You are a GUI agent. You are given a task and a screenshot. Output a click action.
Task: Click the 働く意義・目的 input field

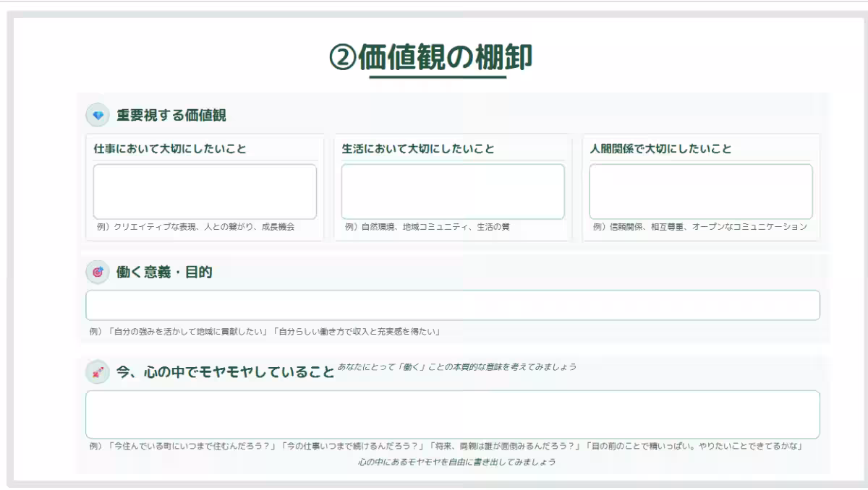[453, 304]
